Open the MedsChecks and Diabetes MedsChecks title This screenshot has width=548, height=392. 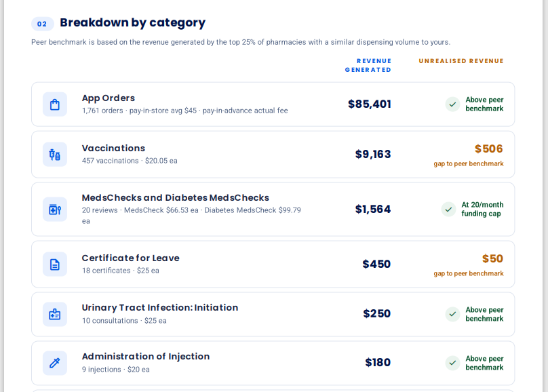point(176,198)
